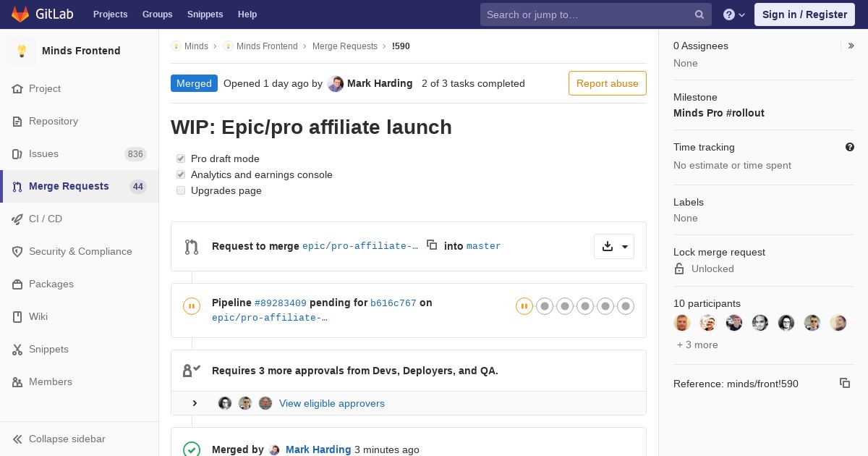Click the last participant avatar
This screenshot has height=456, width=868.
(838, 323)
